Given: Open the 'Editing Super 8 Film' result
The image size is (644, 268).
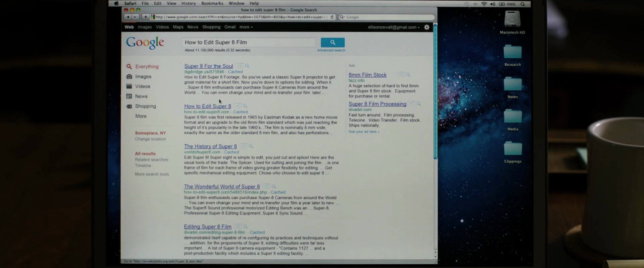Looking at the screenshot, I should click(208, 227).
